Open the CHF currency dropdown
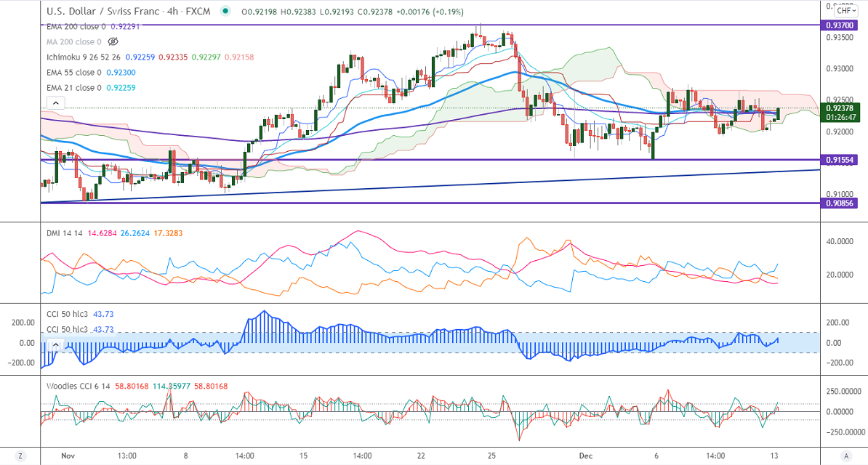Image resolution: width=868 pixels, height=465 pixels. tap(845, 10)
